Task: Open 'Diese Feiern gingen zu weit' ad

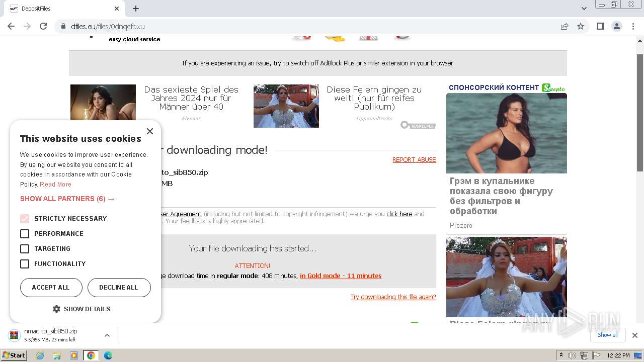Action: coord(374,98)
